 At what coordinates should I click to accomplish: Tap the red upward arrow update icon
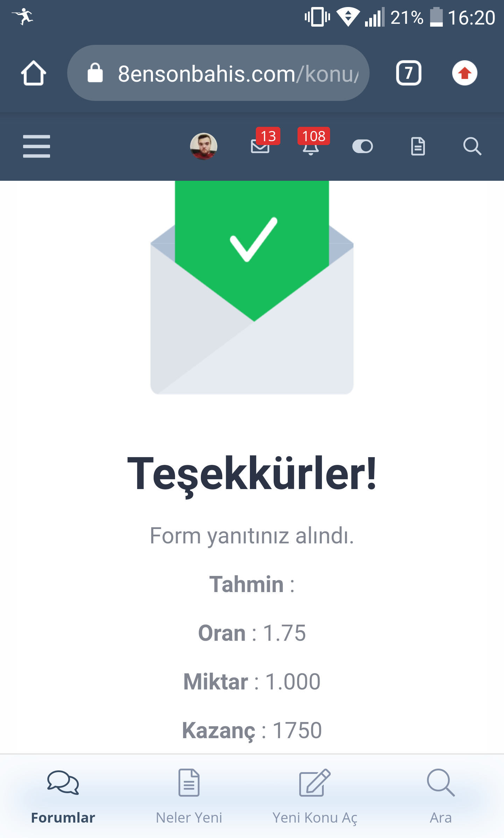[464, 73]
